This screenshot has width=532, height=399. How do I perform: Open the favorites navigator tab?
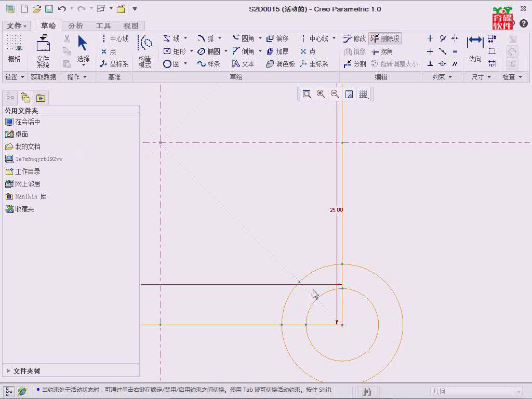pyautogui.click(x=41, y=98)
